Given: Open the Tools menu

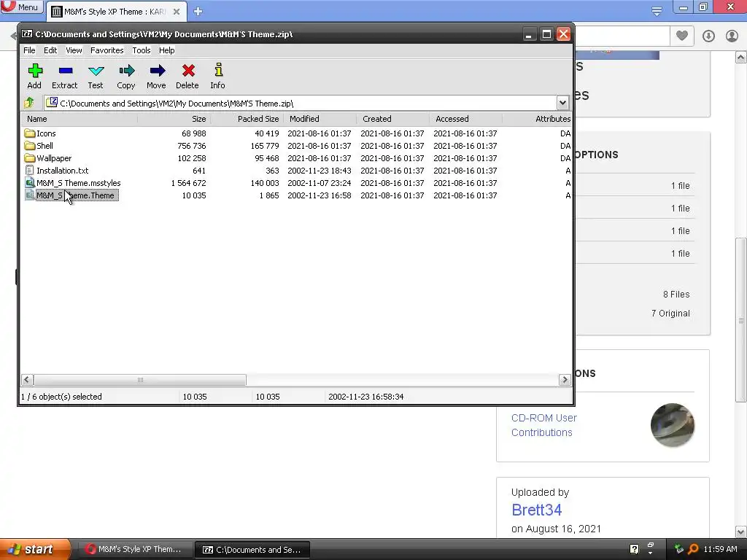Looking at the screenshot, I should tap(142, 50).
